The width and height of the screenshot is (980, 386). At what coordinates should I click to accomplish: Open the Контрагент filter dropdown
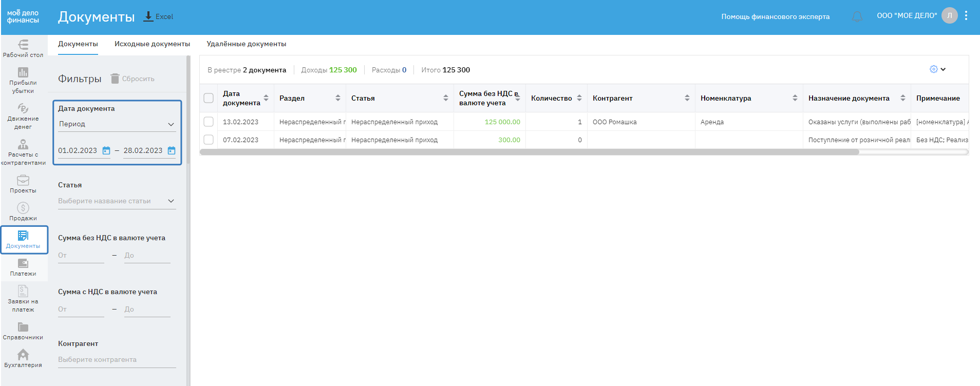point(117,360)
